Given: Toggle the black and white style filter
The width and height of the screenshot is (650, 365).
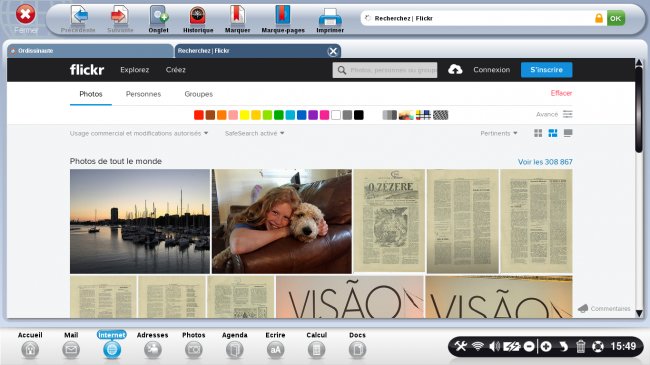Looking at the screenshot, I should [389, 115].
